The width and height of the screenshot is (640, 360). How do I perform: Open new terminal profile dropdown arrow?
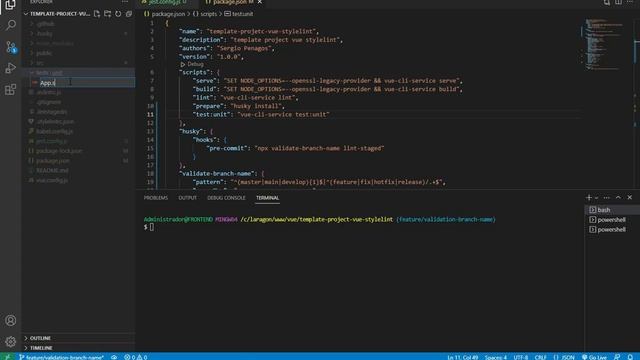click(x=596, y=198)
